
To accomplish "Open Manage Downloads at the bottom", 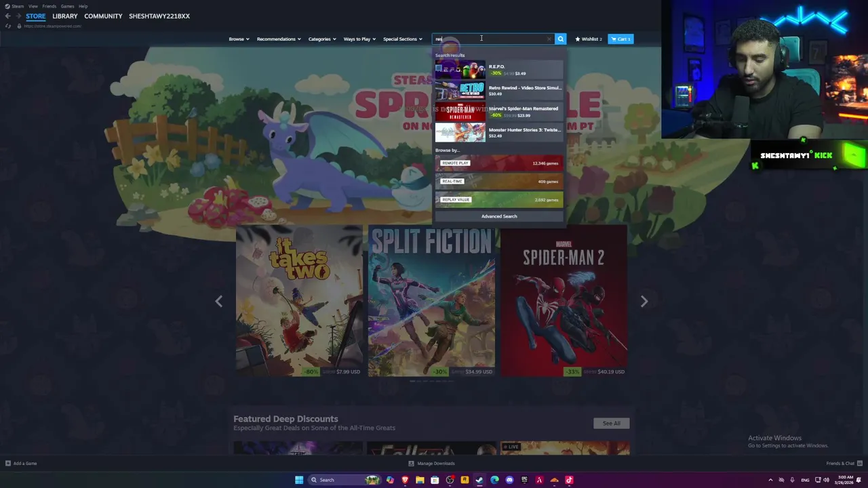I will [x=431, y=464].
